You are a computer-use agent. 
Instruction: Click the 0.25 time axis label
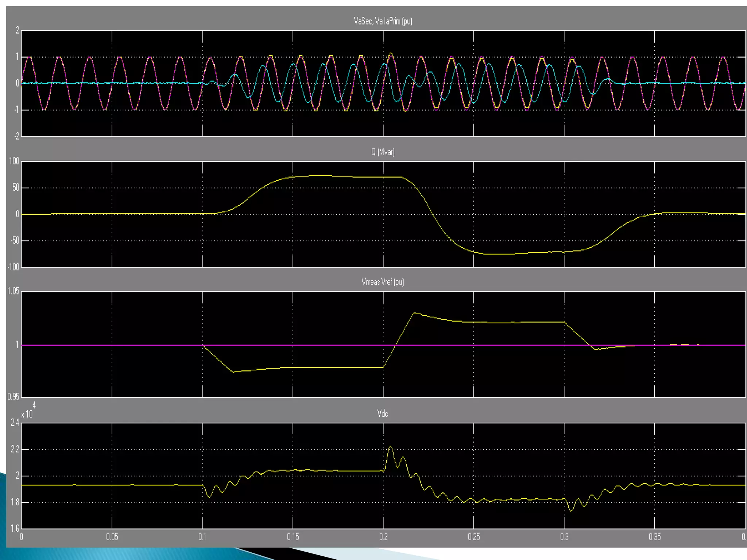pos(474,537)
